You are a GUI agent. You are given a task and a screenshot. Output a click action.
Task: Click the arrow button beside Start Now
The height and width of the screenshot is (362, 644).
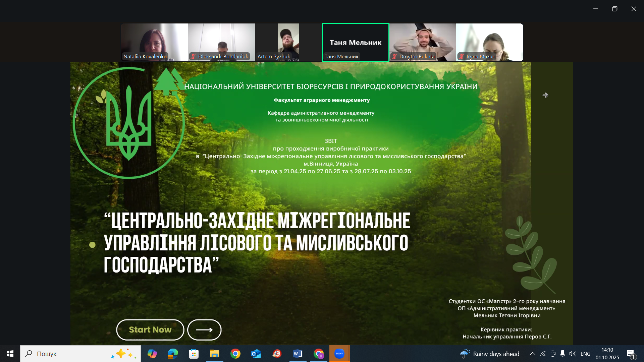[x=204, y=330]
